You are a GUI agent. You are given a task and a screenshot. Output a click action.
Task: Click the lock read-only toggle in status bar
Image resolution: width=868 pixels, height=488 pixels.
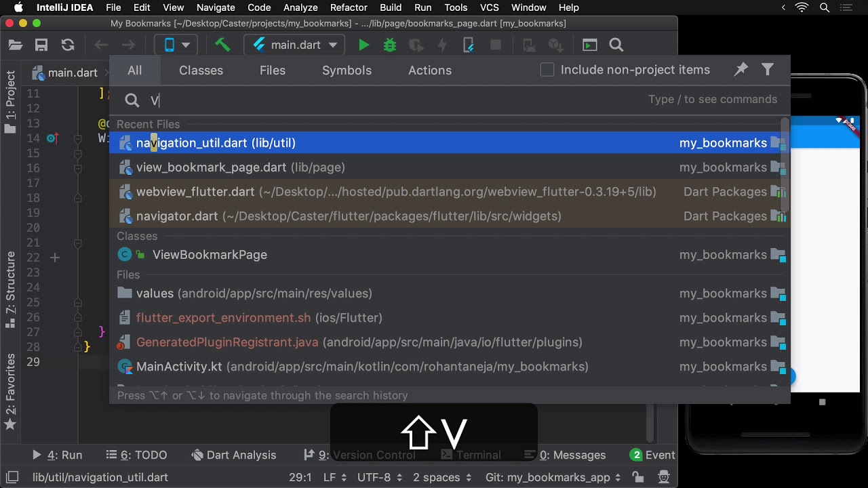click(x=637, y=477)
